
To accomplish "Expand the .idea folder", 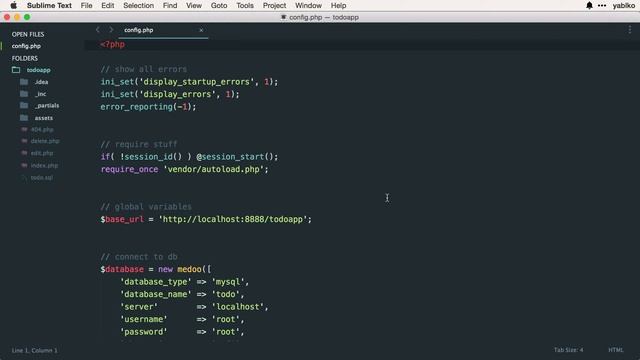I will 41,82.
